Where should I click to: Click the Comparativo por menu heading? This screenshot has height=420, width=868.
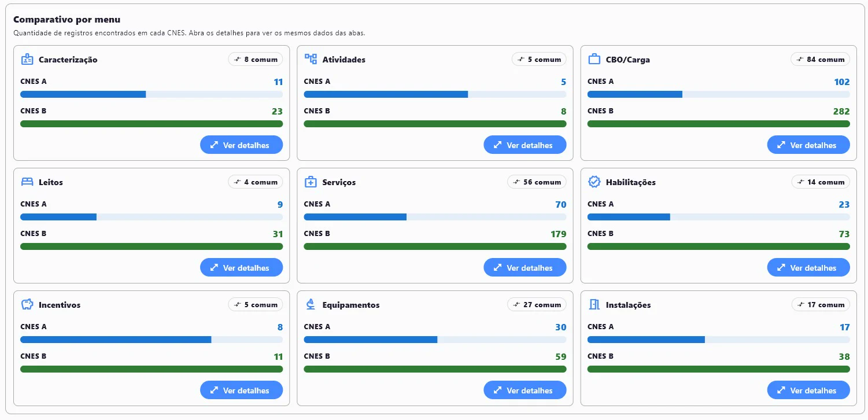67,20
